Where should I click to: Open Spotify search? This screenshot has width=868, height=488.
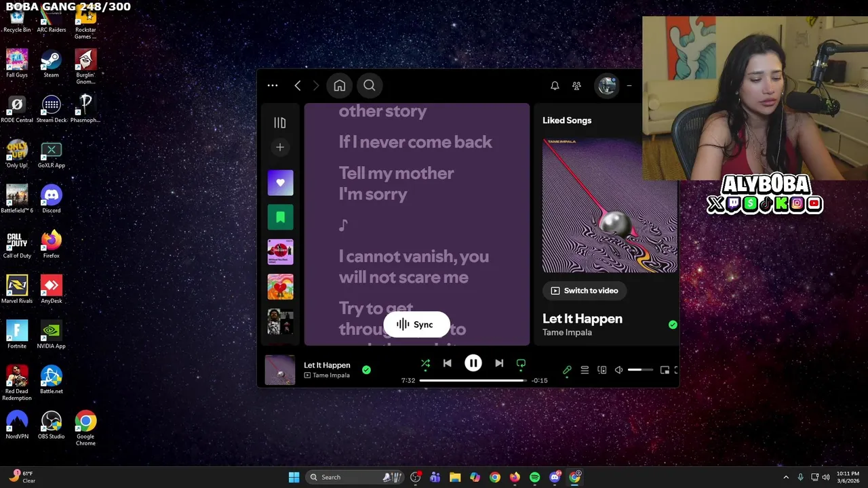click(370, 85)
